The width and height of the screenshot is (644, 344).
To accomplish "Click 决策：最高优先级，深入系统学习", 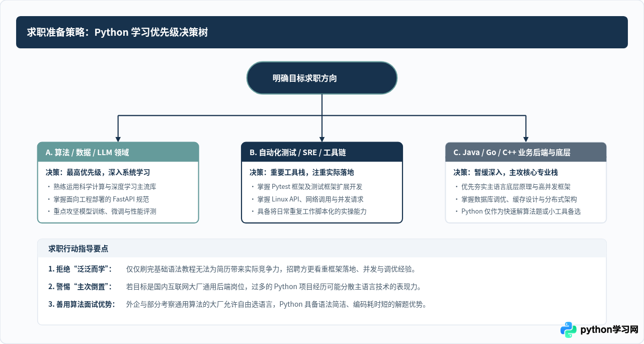I will tap(98, 172).
